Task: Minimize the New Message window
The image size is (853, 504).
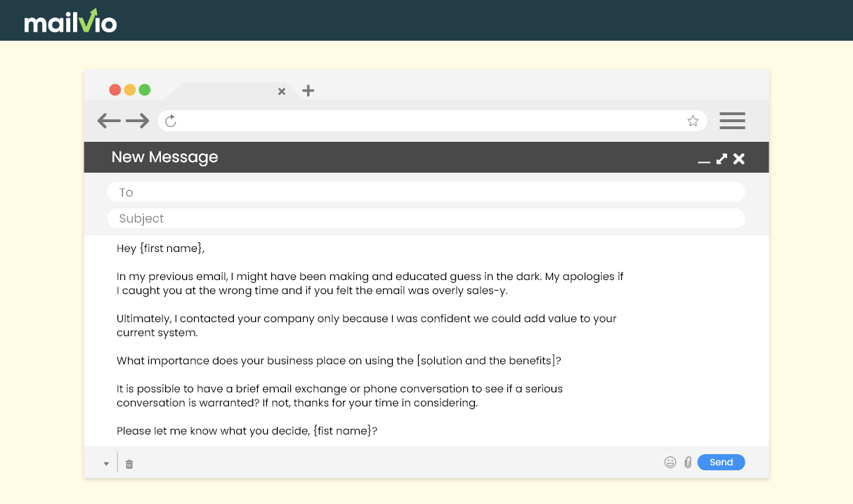Action: (x=704, y=161)
